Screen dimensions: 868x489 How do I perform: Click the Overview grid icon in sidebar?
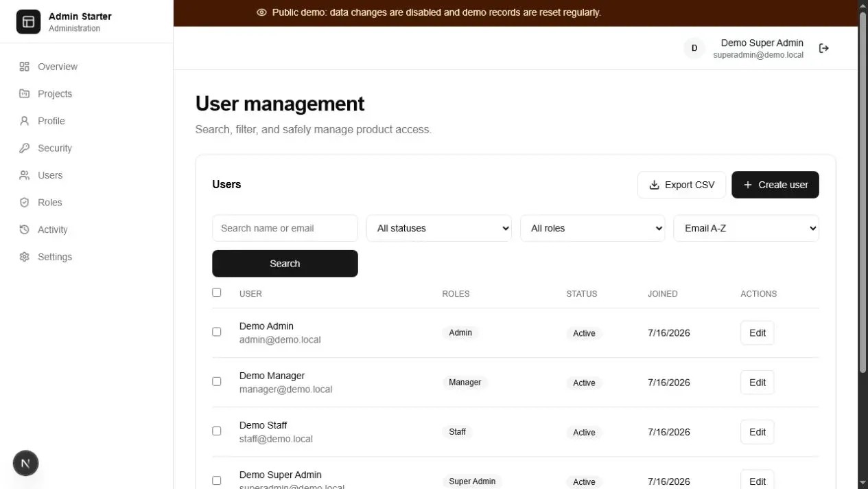pyautogui.click(x=25, y=67)
